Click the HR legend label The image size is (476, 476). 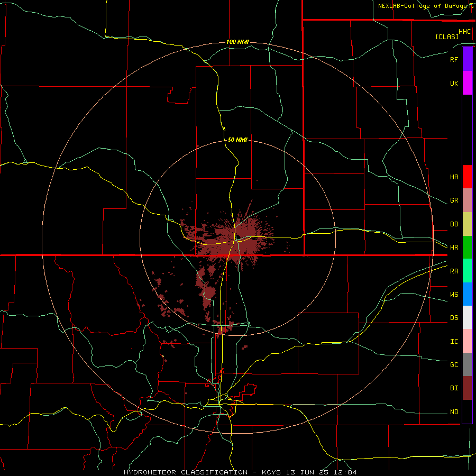[x=454, y=248]
